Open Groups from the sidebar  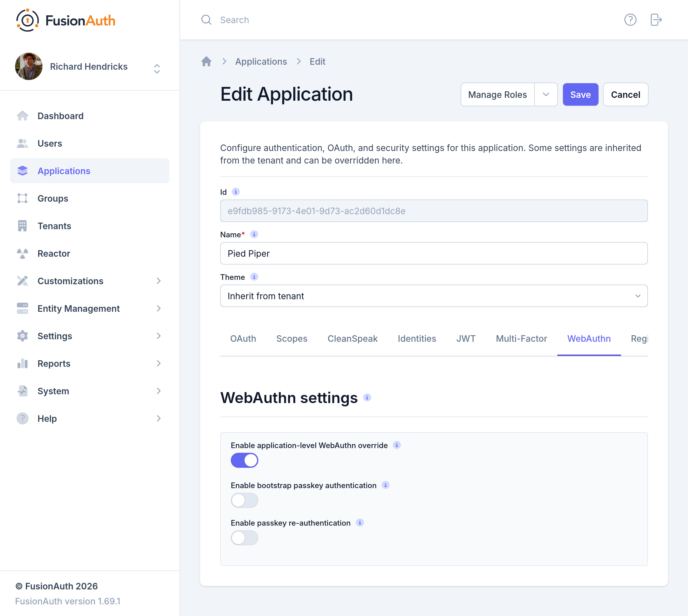(x=90, y=198)
